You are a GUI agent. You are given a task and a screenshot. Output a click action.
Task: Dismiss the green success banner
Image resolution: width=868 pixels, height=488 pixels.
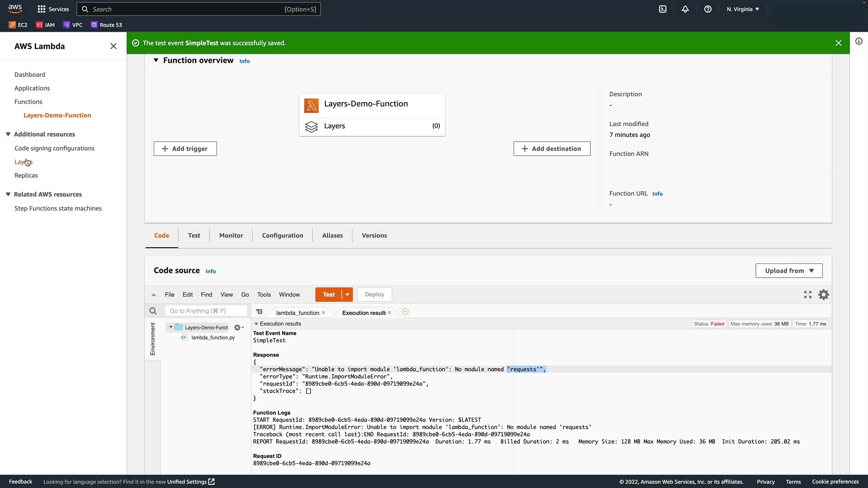(839, 43)
